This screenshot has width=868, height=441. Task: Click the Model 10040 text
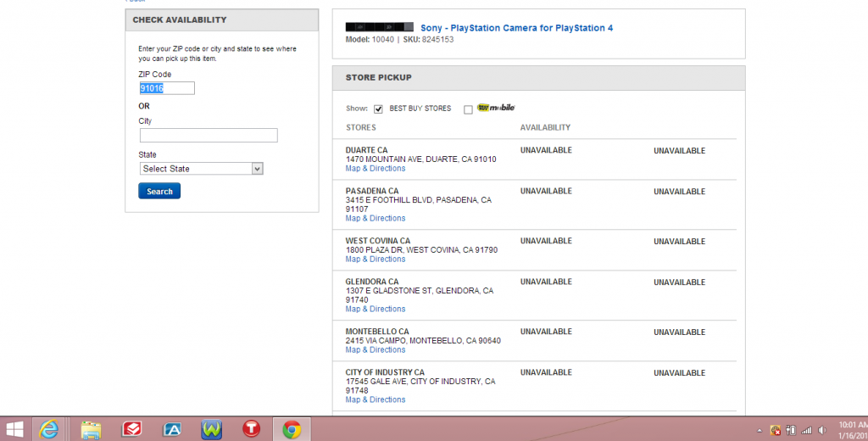pos(370,40)
